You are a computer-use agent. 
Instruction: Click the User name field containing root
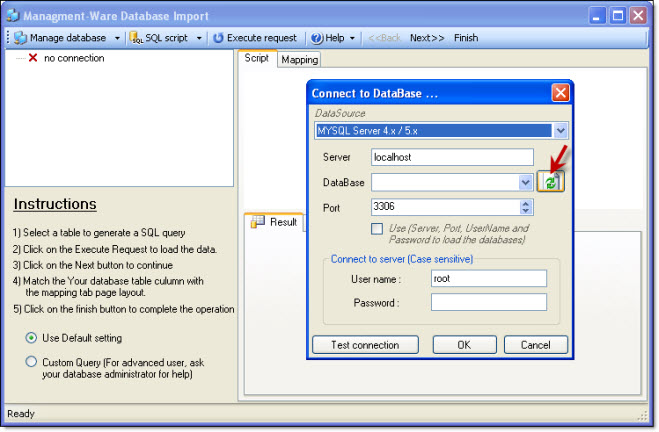click(x=489, y=279)
